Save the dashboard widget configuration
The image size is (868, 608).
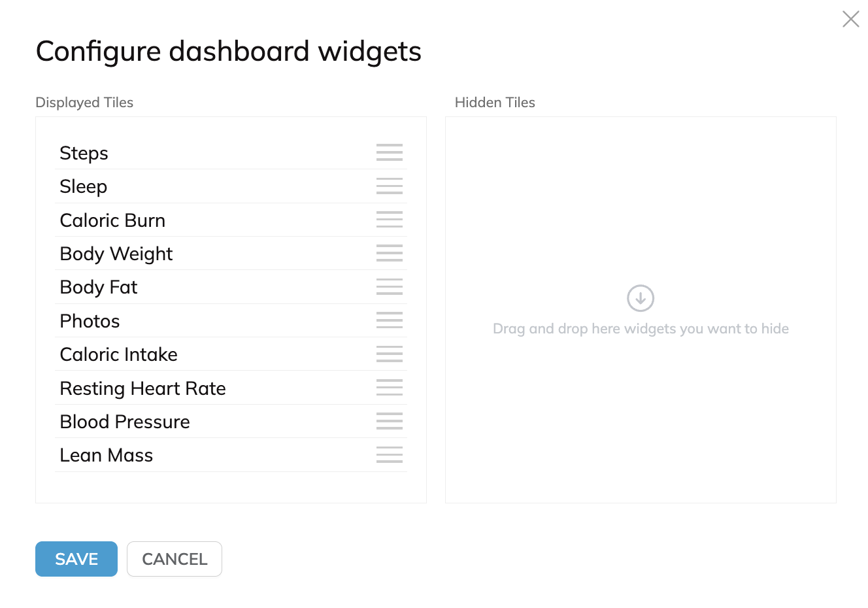(76, 559)
